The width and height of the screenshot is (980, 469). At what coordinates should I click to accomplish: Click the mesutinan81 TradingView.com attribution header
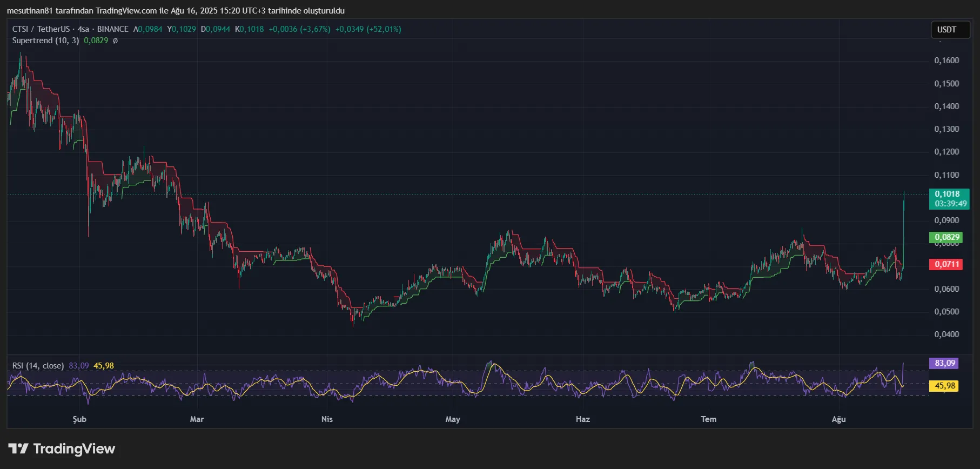(x=176, y=11)
